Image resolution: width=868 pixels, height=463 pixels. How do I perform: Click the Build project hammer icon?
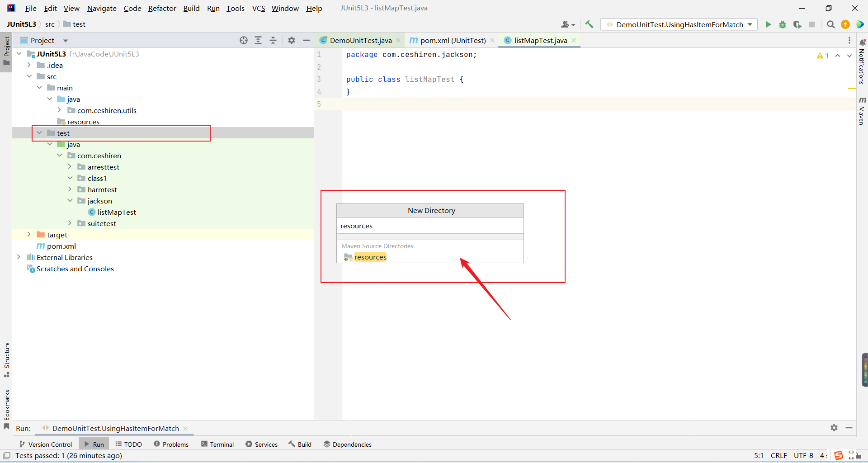click(x=589, y=24)
